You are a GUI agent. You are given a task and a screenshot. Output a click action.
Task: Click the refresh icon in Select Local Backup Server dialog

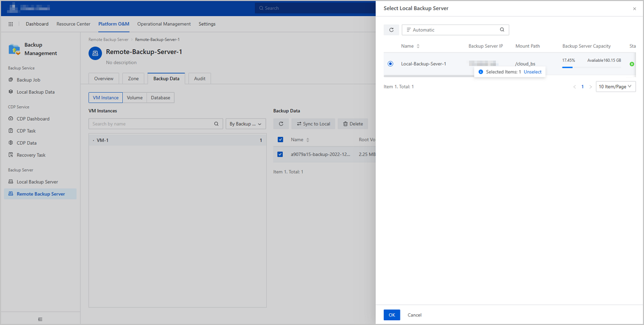coord(391,30)
